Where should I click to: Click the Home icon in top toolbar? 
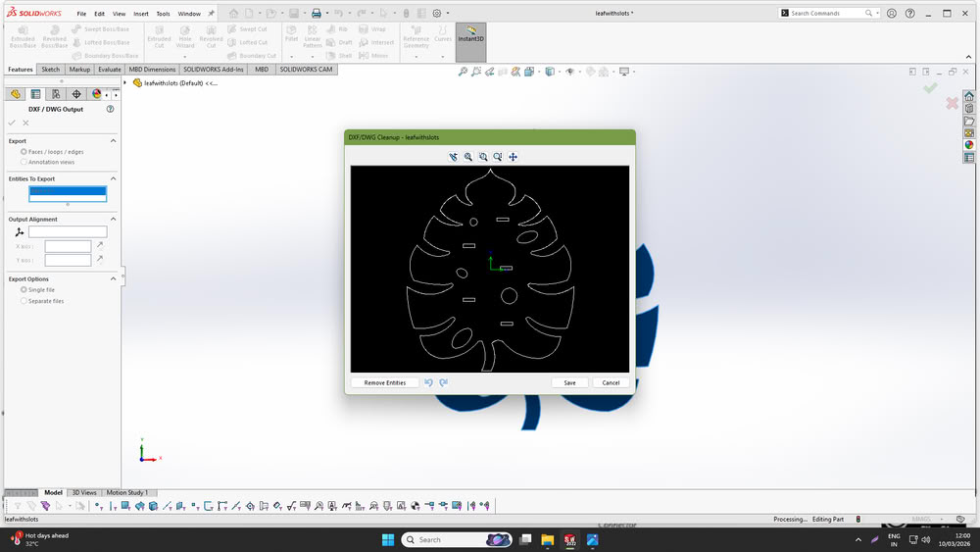[x=233, y=13]
